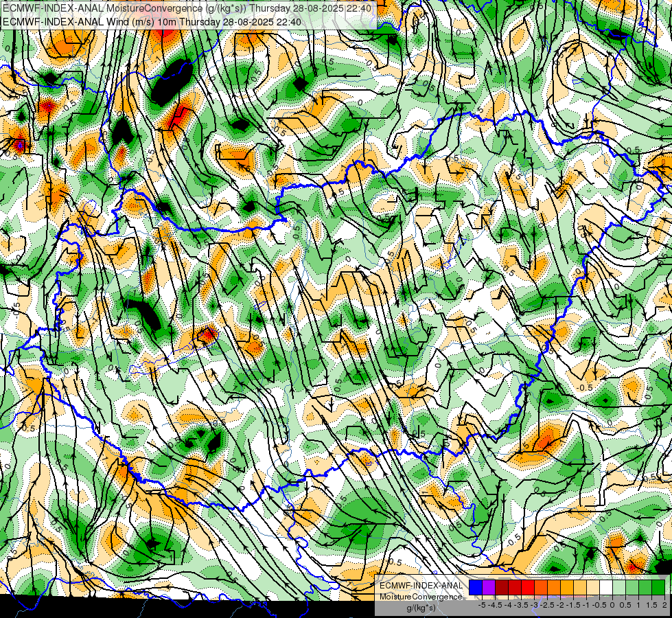Select the '-0.5' tick label under the legend bar
The width and height of the screenshot is (672, 618).
pyautogui.click(x=599, y=605)
